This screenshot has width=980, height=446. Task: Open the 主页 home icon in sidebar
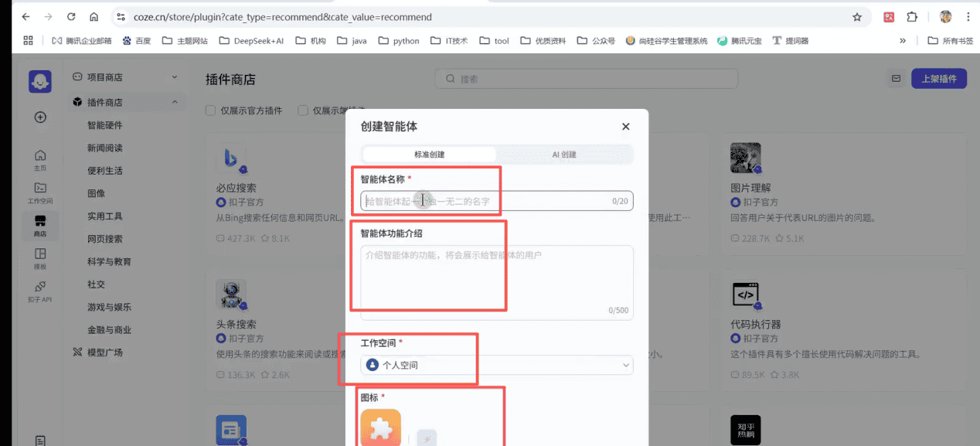click(x=40, y=159)
